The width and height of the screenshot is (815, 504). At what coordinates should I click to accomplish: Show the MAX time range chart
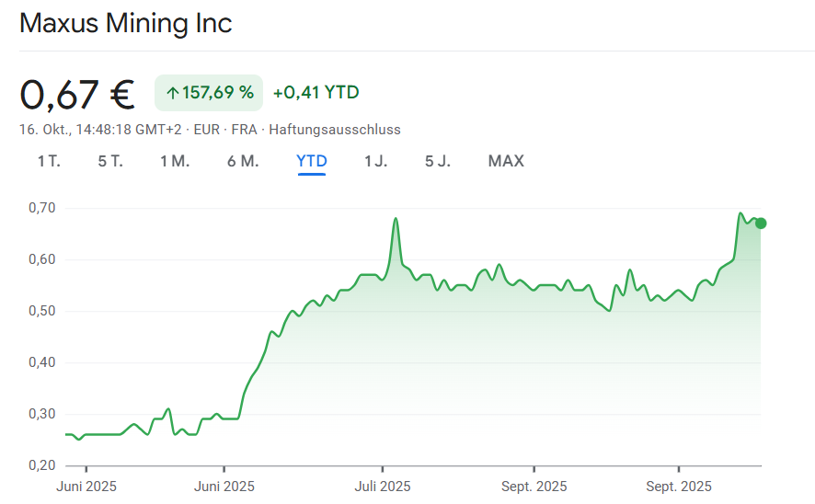(506, 161)
